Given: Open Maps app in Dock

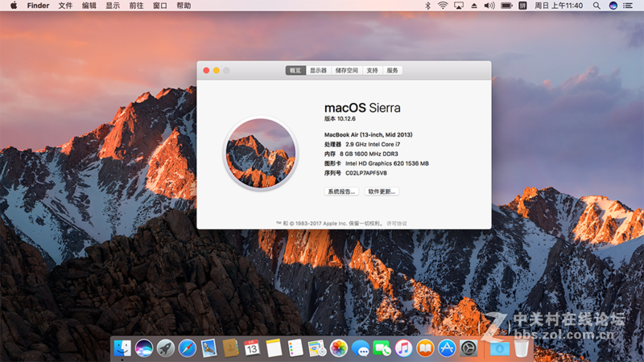Looking at the screenshot, I should (x=317, y=348).
